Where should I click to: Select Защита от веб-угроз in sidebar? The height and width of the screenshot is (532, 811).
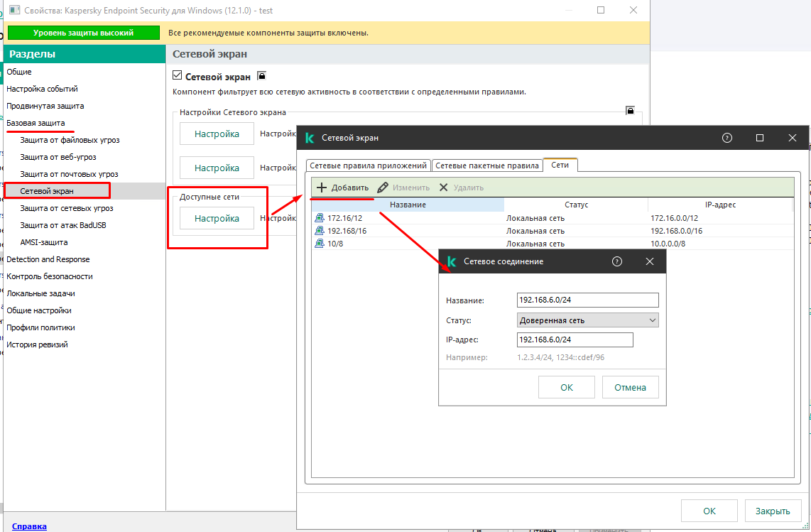[58, 157]
